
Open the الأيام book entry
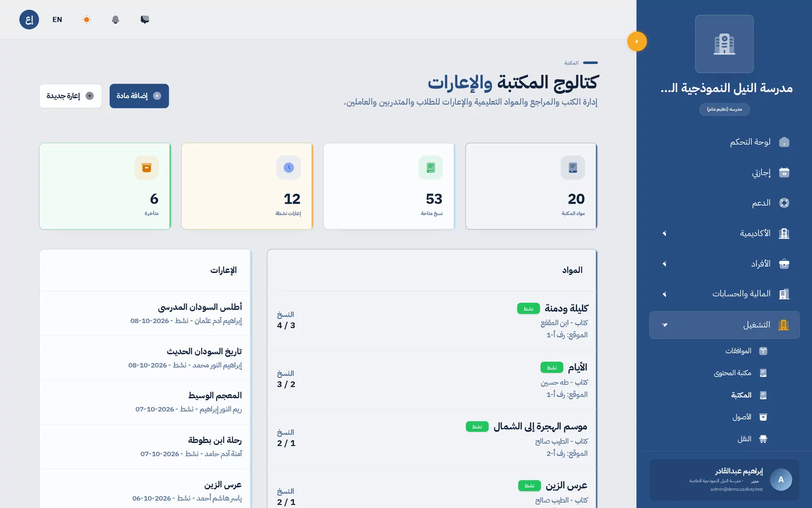click(x=432, y=380)
